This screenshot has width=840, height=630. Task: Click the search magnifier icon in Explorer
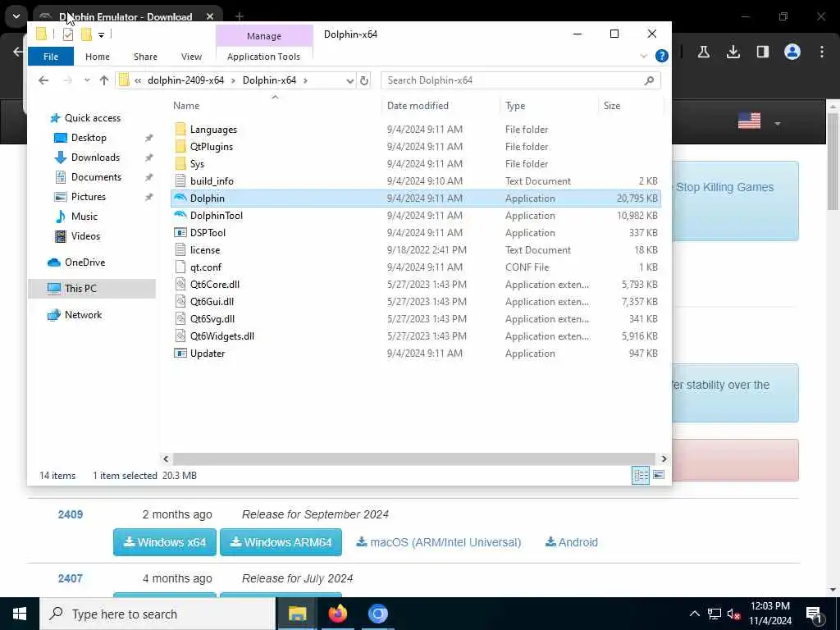650,80
